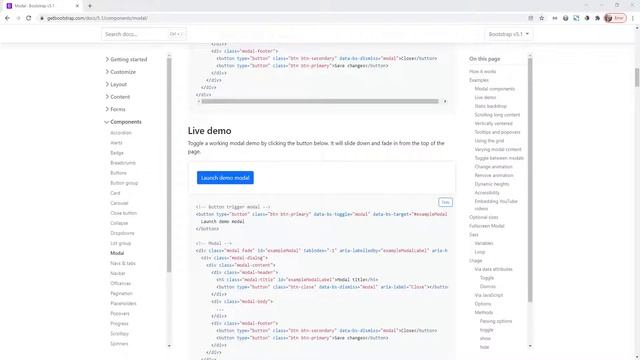Jump to Optional sizes section
Image resolution: width=640 pixels, height=360 pixels.
(484, 218)
